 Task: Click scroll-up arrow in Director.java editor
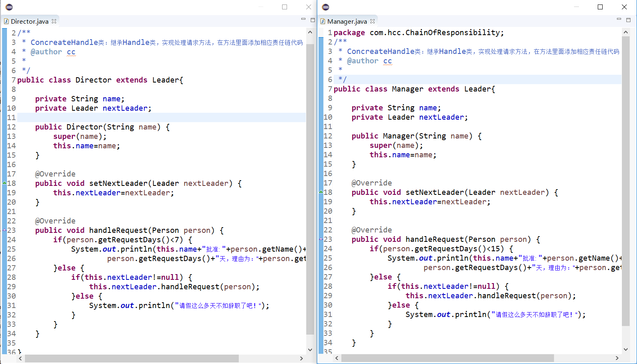(310, 32)
